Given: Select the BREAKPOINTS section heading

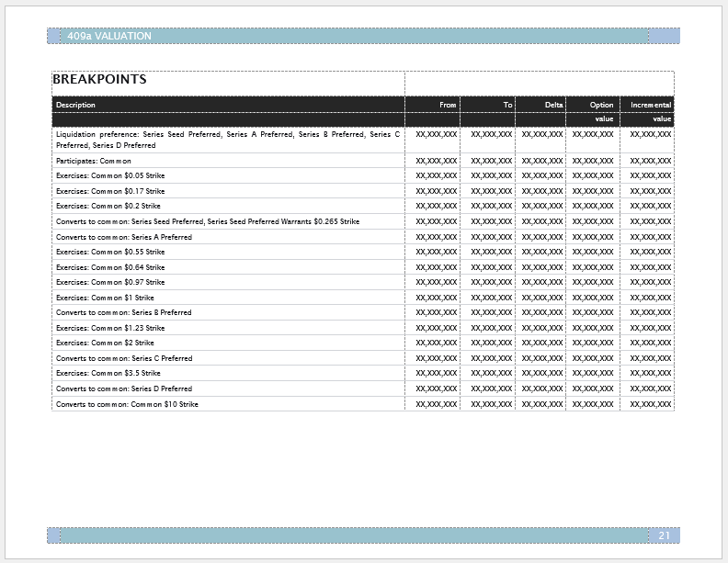Looking at the screenshot, I should click(99, 80).
